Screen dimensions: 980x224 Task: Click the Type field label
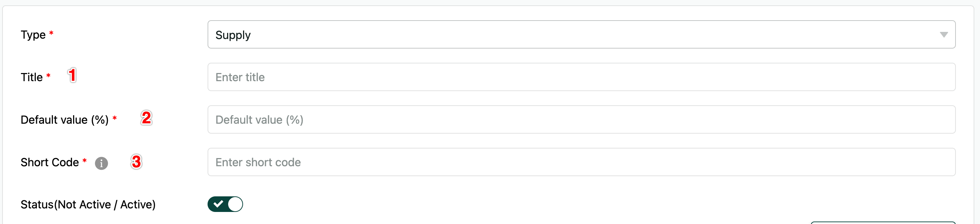(x=33, y=35)
